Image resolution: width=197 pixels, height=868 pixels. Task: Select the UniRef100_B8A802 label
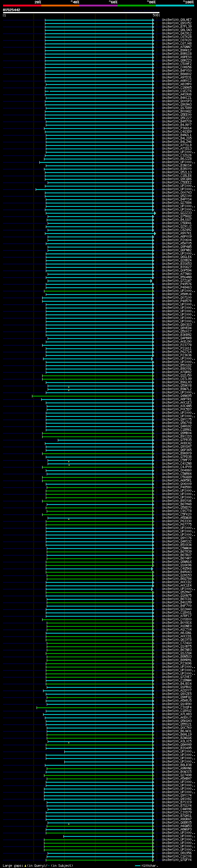176,74
